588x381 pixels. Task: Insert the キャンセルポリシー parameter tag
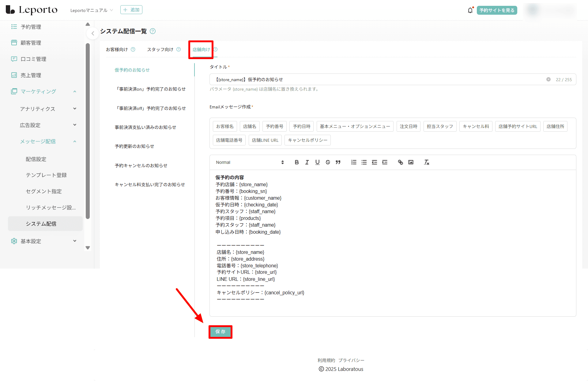click(307, 140)
